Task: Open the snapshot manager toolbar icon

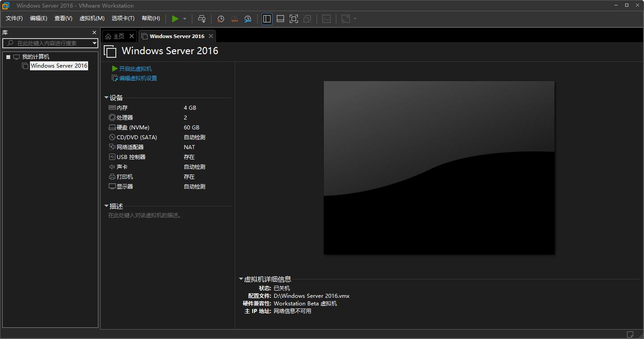Action: tap(248, 19)
